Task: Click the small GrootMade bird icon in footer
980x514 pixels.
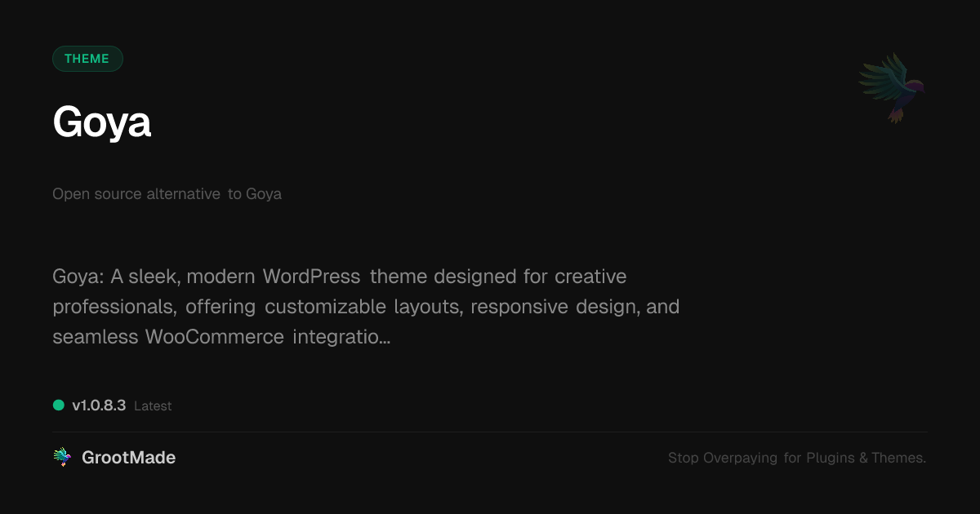Action: [62, 458]
